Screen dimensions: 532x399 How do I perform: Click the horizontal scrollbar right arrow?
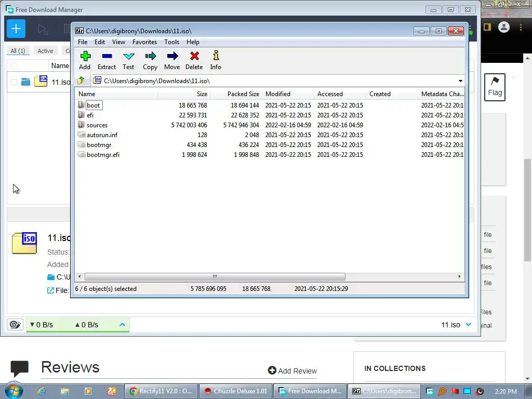[x=459, y=276]
